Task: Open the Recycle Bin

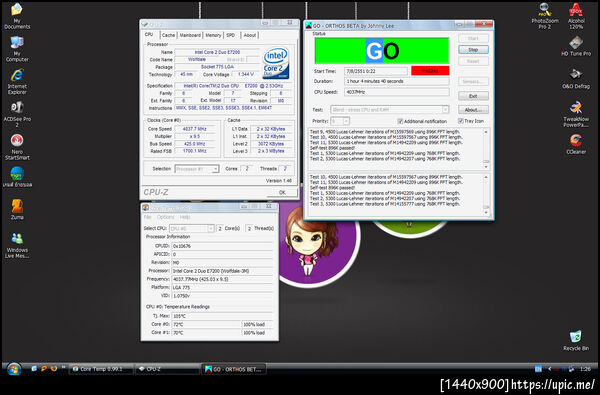Action: (576, 340)
